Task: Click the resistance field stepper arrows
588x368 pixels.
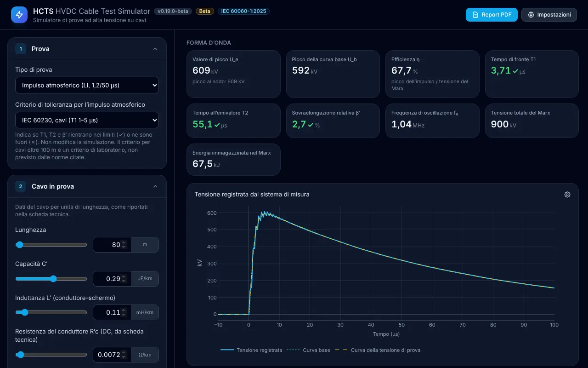Action: 124,355
